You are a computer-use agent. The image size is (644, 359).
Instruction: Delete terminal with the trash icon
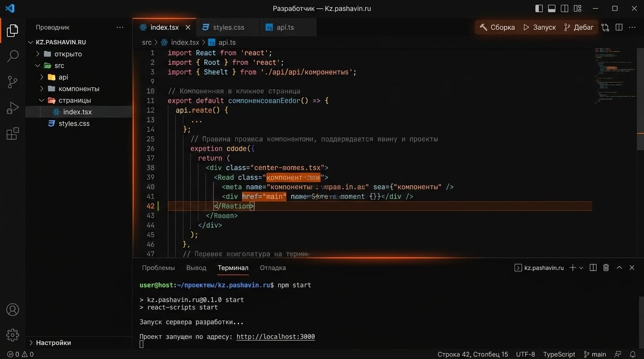pyautogui.click(x=606, y=268)
